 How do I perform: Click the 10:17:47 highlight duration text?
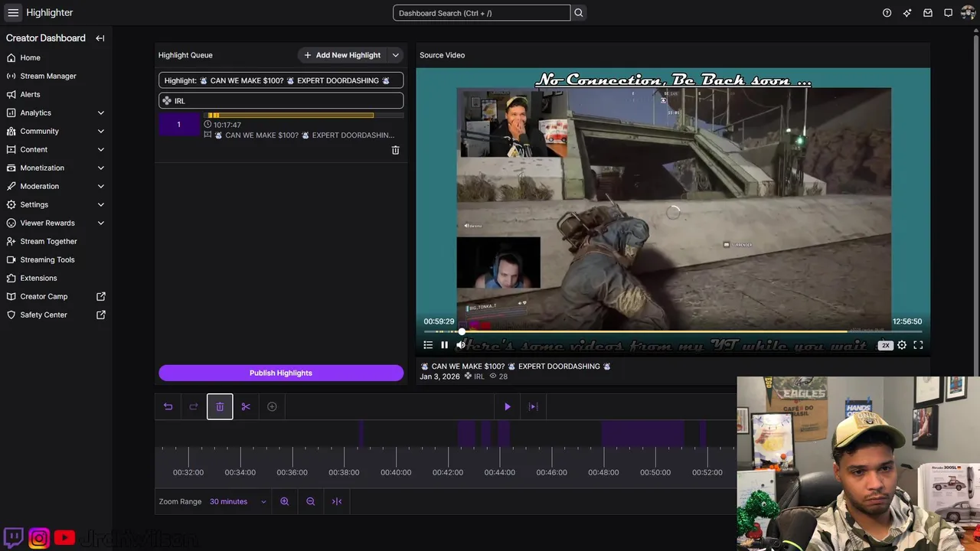point(227,125)
